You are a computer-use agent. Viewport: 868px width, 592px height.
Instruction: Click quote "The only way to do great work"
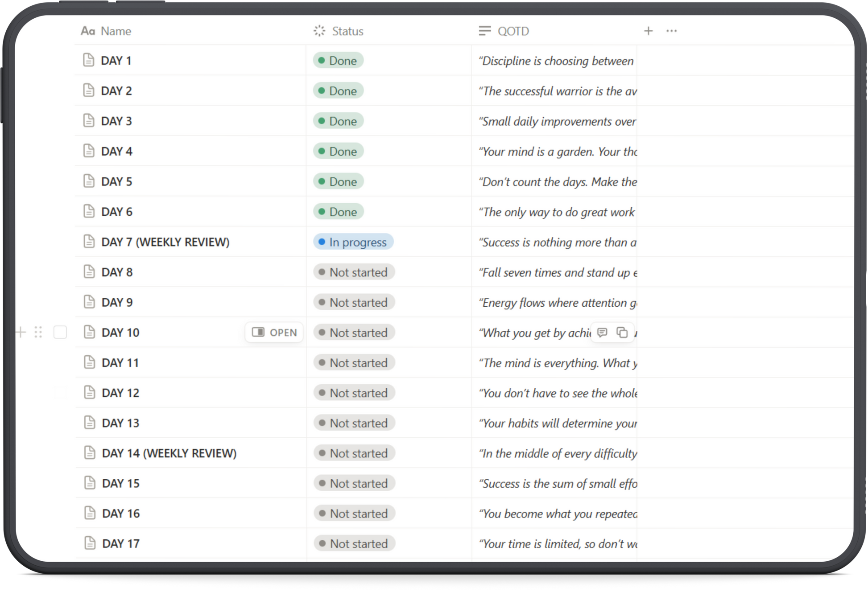tap(557, 212)
